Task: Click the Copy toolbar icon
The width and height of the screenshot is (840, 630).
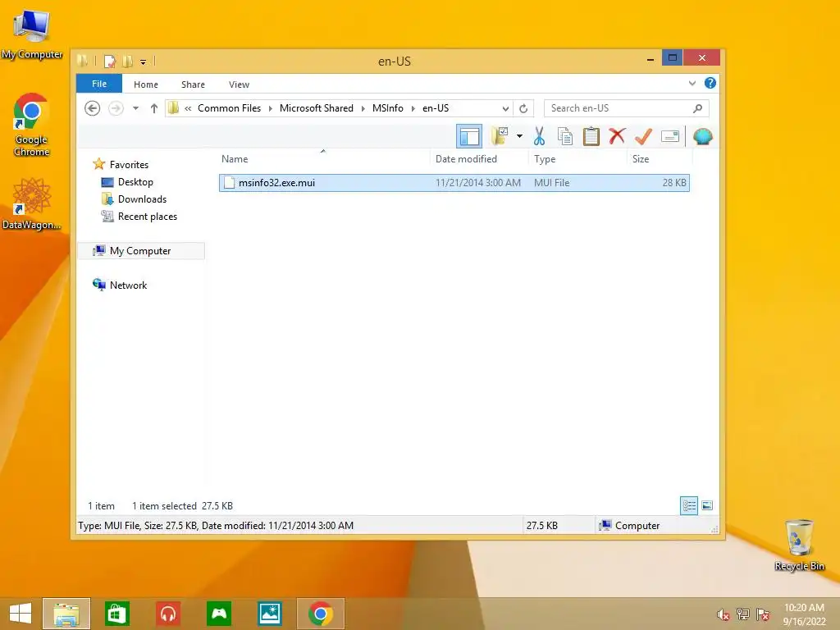Action: [565, 136]
